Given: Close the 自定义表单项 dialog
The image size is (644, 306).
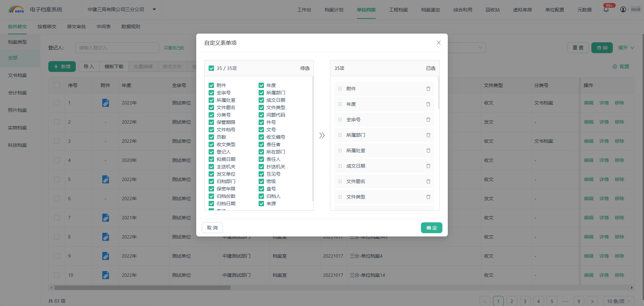Looking at the screenshot, I should 438,43.
